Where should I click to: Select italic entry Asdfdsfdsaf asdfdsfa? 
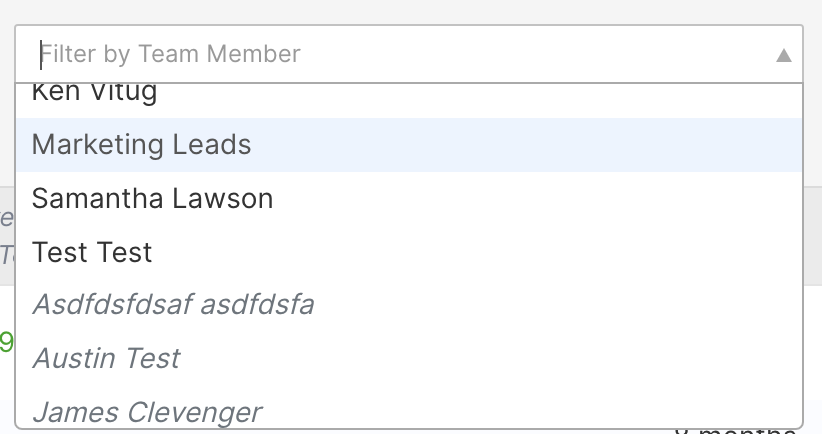point(409,305)
